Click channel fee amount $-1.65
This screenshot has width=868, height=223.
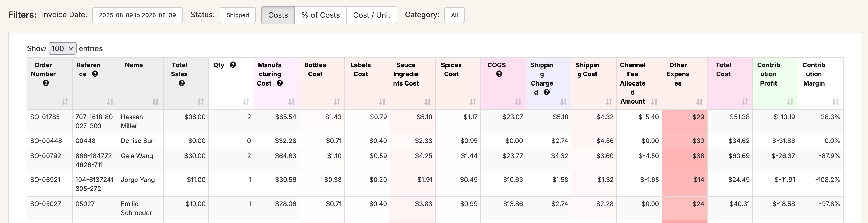(x=649, y=180)
